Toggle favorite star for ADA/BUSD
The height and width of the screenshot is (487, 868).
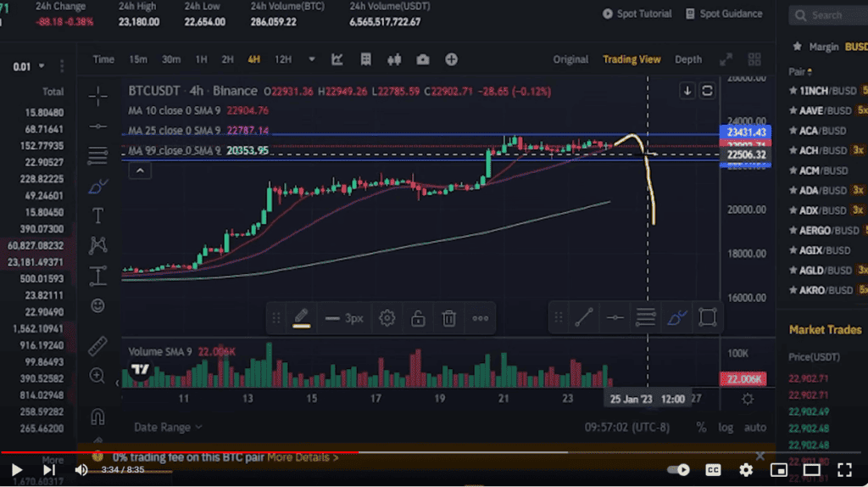793,191
